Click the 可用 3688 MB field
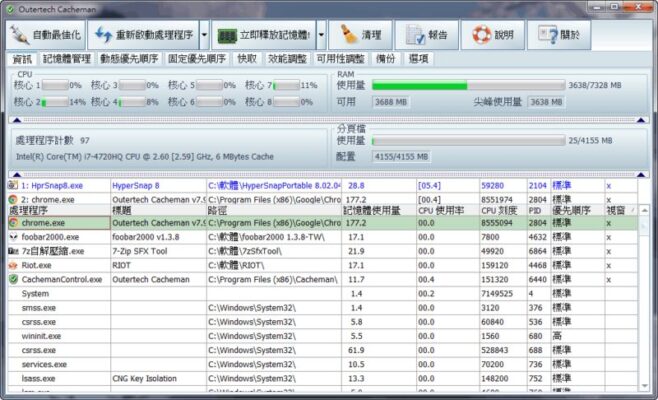Screen dimensions: 658x400 pos(391,102)
